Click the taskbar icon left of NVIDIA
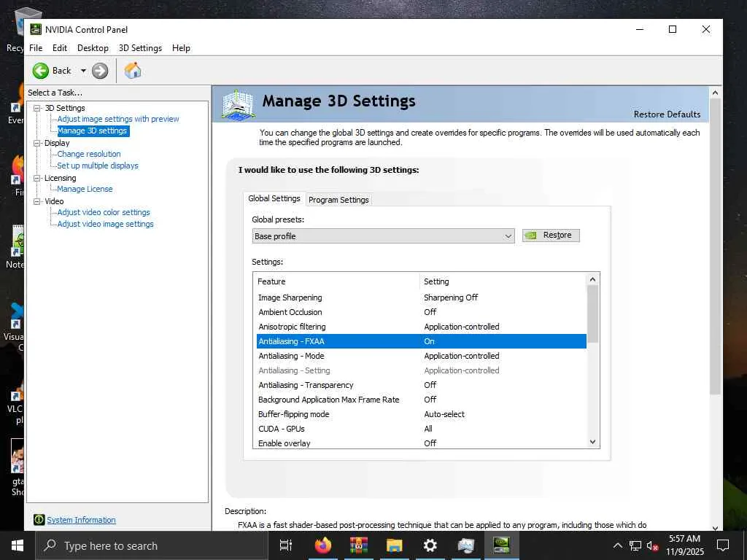747x560 pixels. point(466,545)
